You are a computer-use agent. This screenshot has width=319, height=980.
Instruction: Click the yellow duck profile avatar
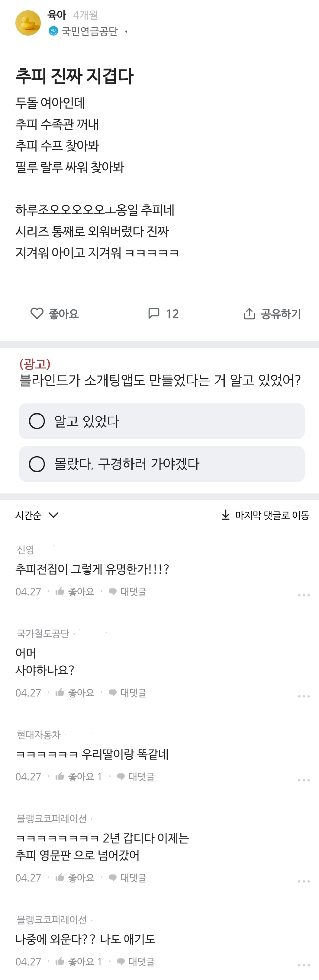click(28, 23)
